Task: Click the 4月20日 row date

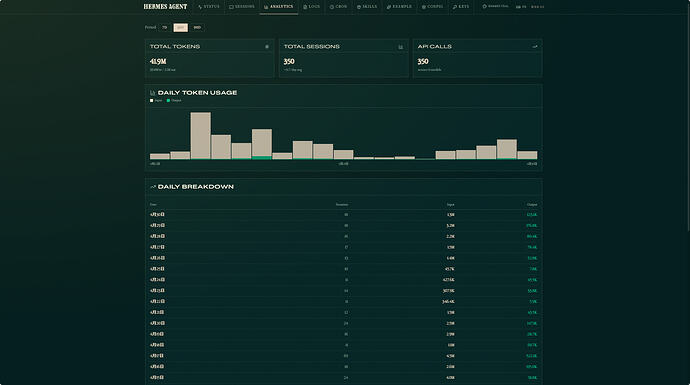Action: tap(157, 323)
